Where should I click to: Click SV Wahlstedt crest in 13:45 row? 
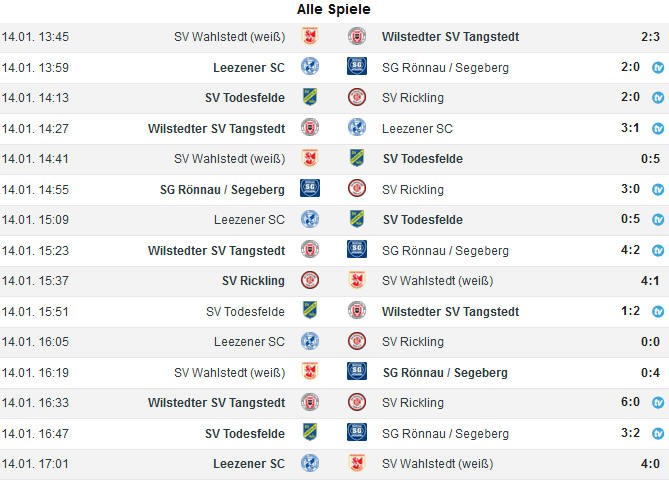(x=310, y=36)
